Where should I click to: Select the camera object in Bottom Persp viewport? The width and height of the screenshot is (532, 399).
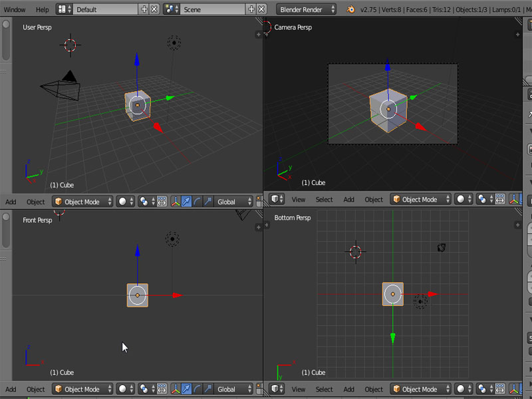pyautogui.click(x=441, y=247)
